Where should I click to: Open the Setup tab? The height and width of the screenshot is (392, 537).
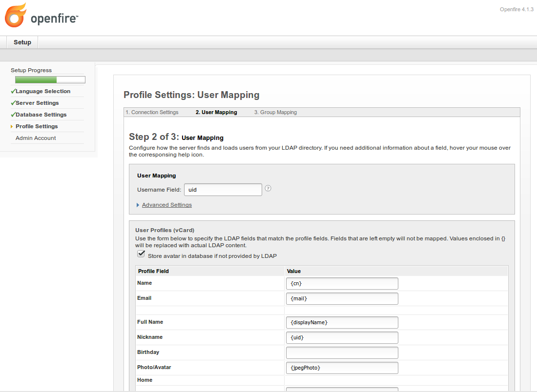coord(22,42)
